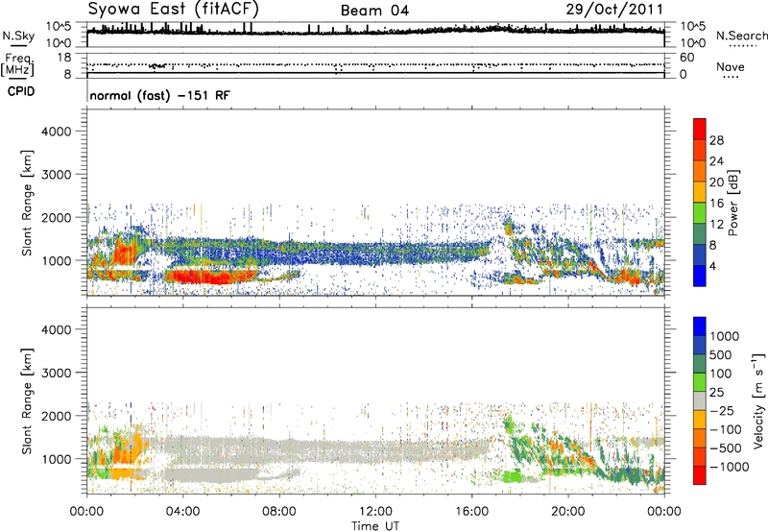Click velocity colorbar segment between -500 and -100
The image size is (768, 532).
pos(700,439)
